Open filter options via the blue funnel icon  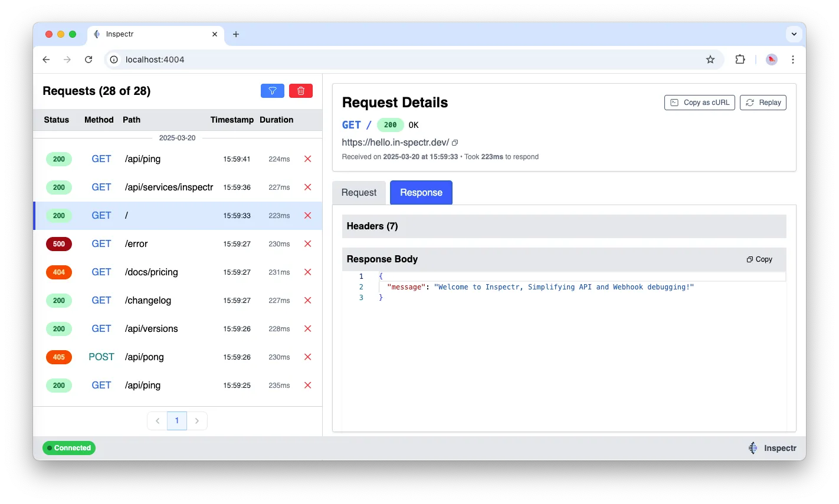(x=272, y=90)
